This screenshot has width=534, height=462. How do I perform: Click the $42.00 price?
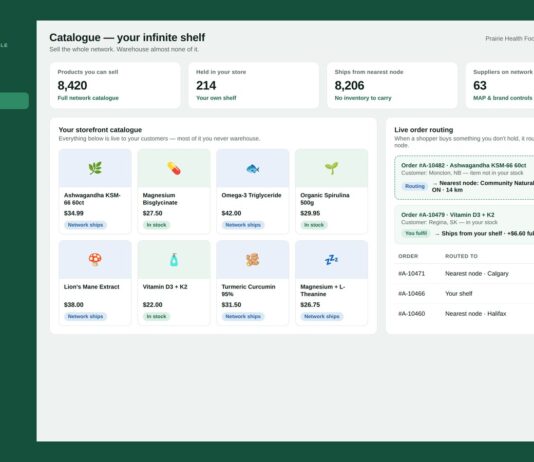point(231,213)
